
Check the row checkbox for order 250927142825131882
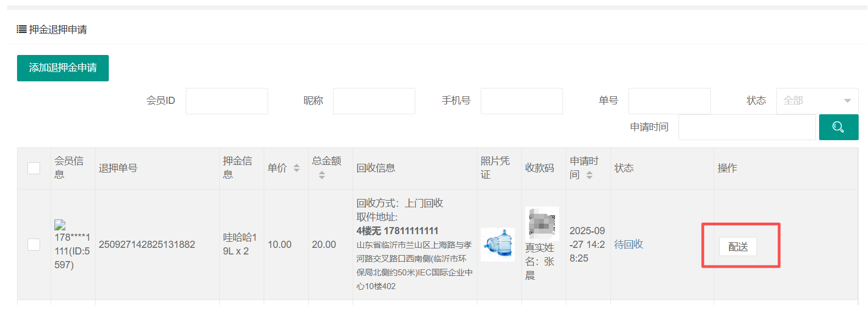tap(34, 245)
